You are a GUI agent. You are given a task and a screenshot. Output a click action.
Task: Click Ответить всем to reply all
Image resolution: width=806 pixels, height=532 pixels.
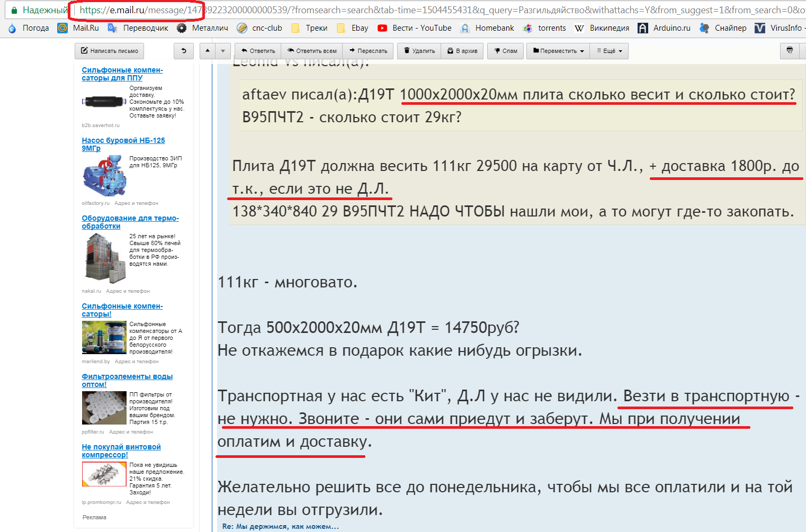coord(312,51)
